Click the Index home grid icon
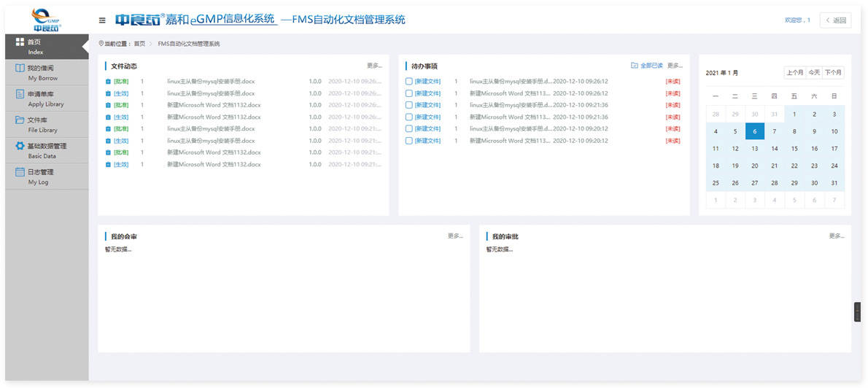This screenshot has width=868, height=388. click(20, 42)
